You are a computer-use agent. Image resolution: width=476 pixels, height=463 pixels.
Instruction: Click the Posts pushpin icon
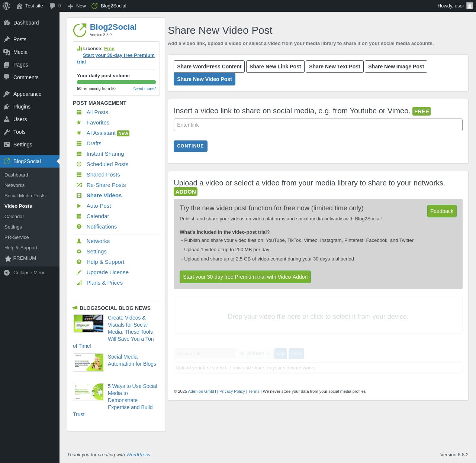7,39
